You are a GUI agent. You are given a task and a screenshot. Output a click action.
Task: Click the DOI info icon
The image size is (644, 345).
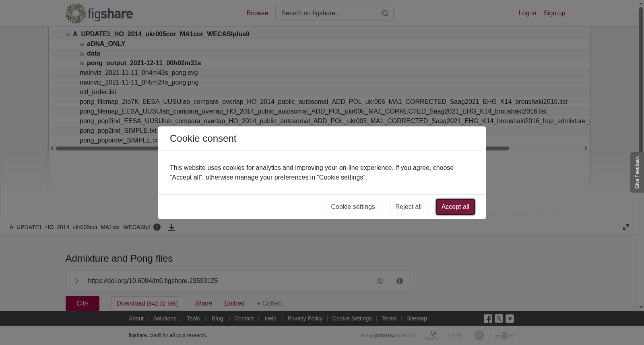pyautogui.click(x=400, y=281)
